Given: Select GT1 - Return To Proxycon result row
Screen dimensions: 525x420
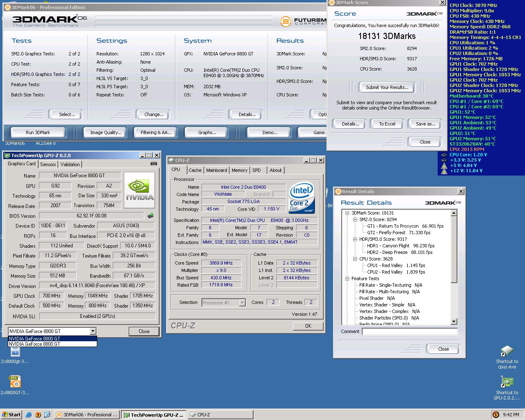Looking at the screenshot, I should [x=405, y=226].
